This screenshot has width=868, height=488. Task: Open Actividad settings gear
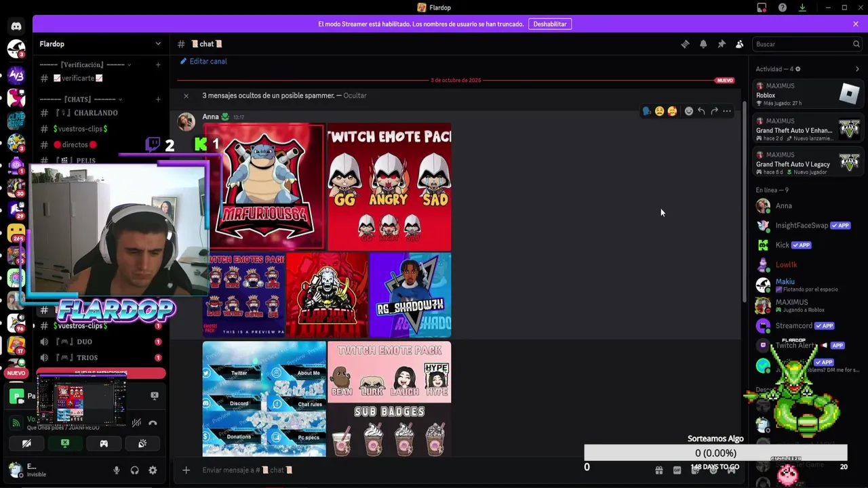(x=797, y=69)
